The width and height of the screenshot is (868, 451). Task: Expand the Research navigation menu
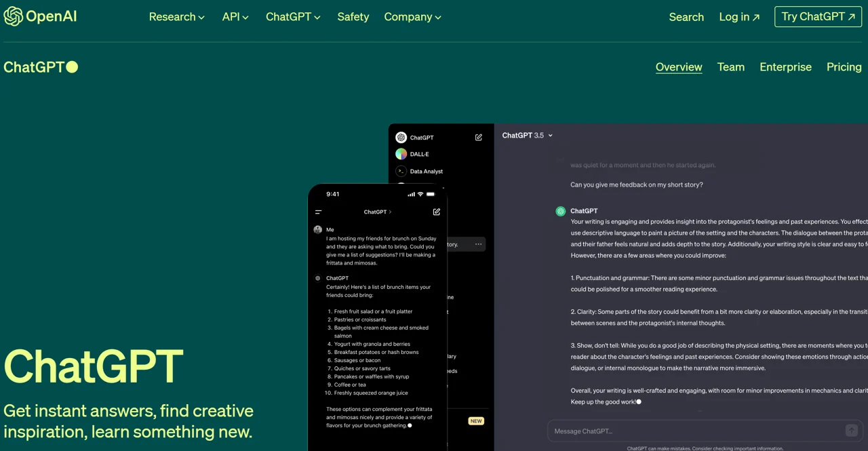click(177, 17)
